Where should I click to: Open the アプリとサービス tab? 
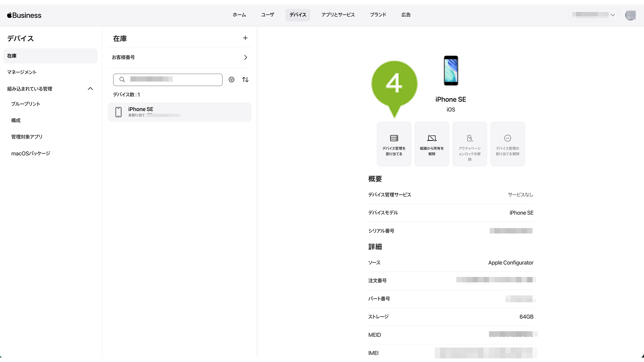point(338,15)
